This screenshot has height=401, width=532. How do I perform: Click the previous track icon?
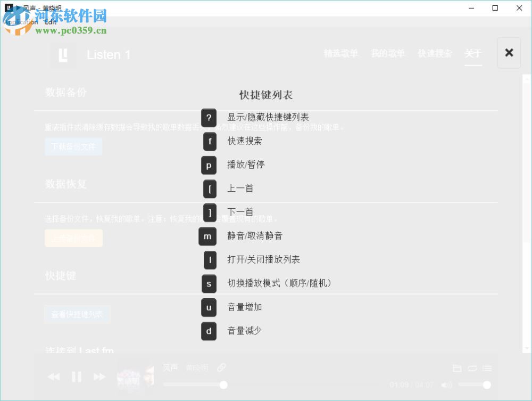pyautogui.click(x=53, y=377)
